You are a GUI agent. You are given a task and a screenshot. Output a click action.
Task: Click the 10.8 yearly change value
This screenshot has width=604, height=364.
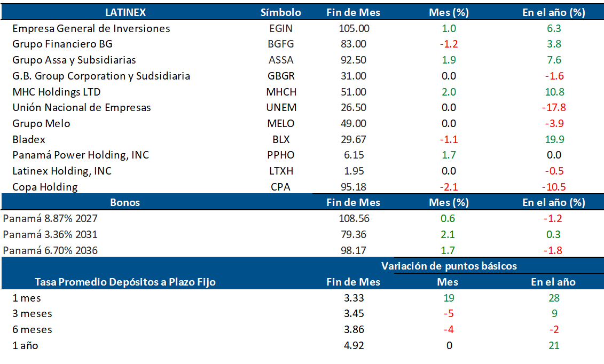click(554, 92)
